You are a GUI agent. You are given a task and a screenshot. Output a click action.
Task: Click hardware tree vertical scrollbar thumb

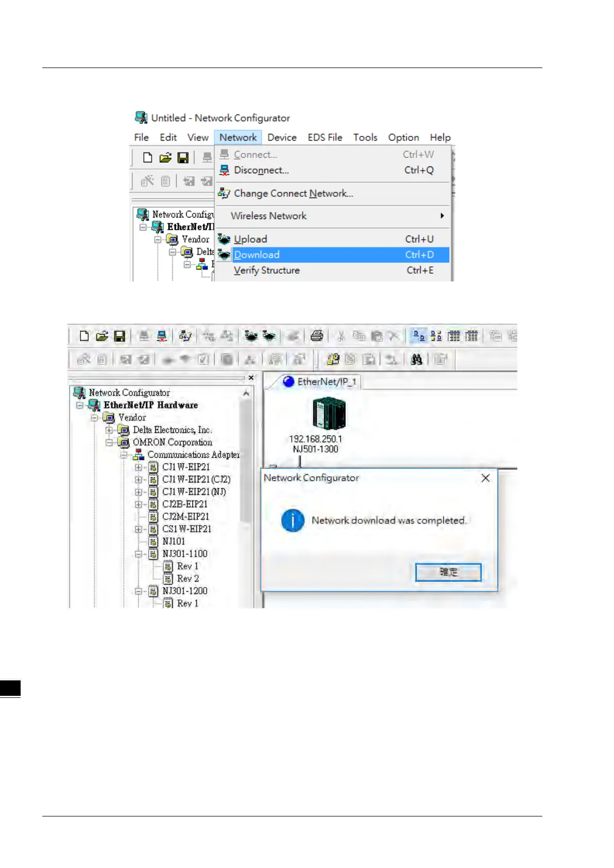246,461
